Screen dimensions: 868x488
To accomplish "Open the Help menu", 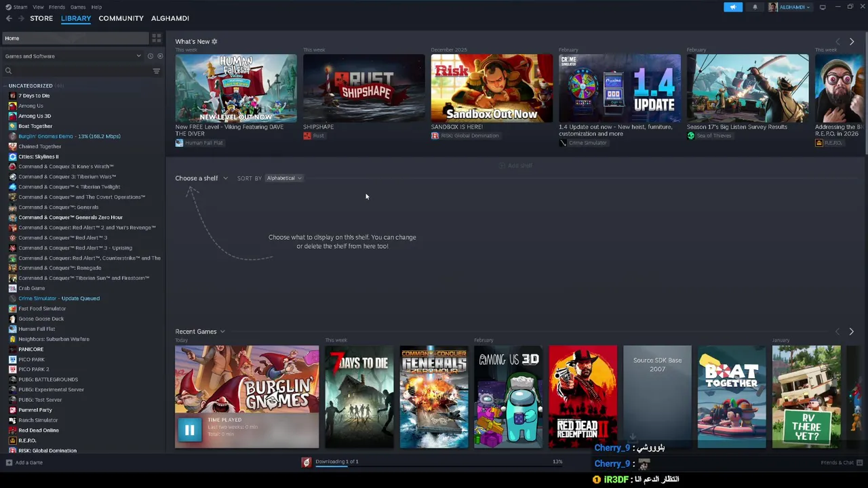I will coord(96,7).
